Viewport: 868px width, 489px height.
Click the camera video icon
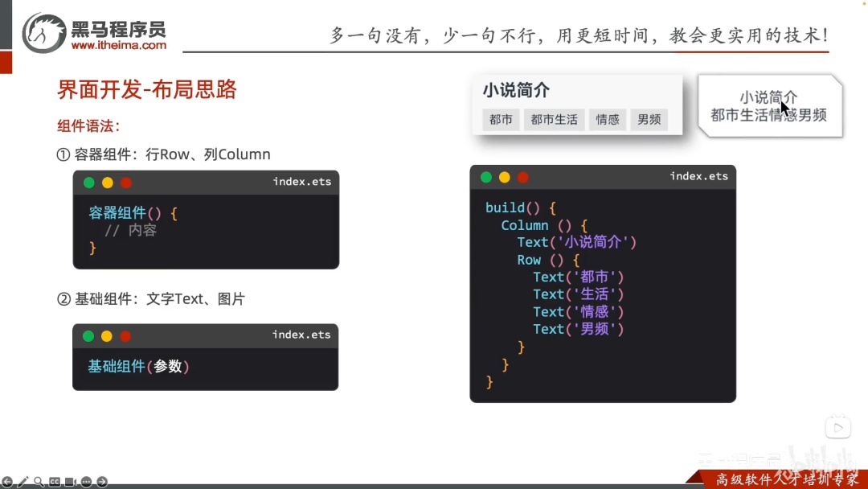[70, 482]
